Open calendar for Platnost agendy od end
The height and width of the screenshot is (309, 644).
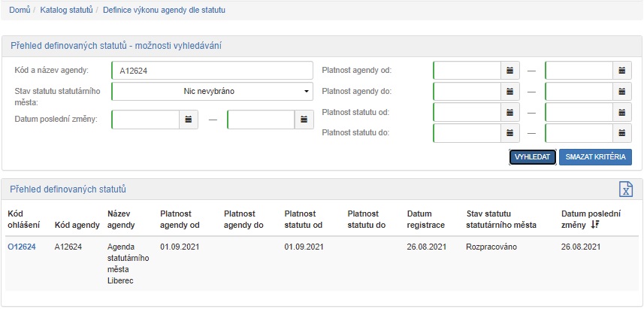(x=622, y=71)
